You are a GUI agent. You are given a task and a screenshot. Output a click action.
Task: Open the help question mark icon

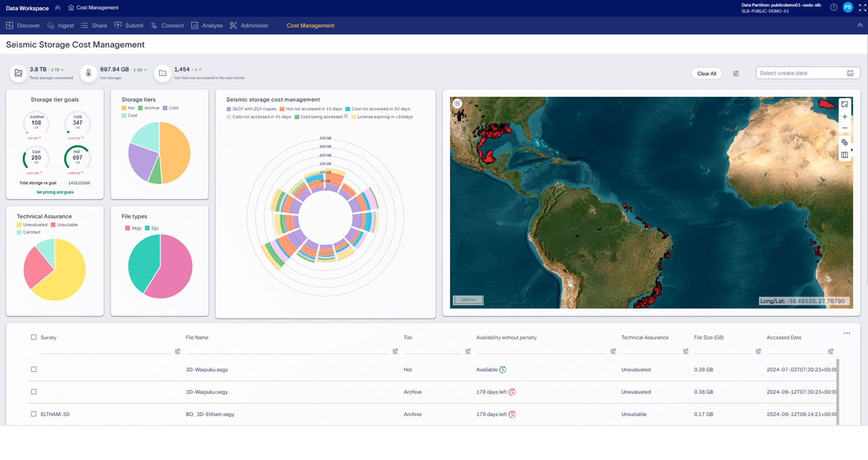833,8
